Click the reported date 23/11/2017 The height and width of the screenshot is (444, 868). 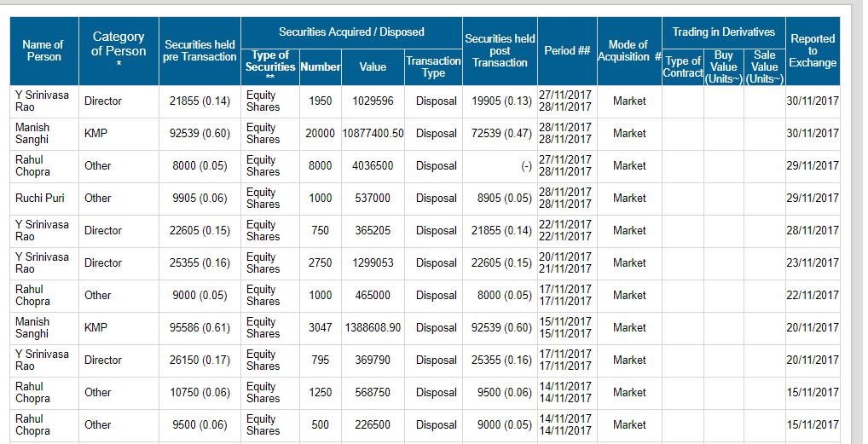click(813, 263)
